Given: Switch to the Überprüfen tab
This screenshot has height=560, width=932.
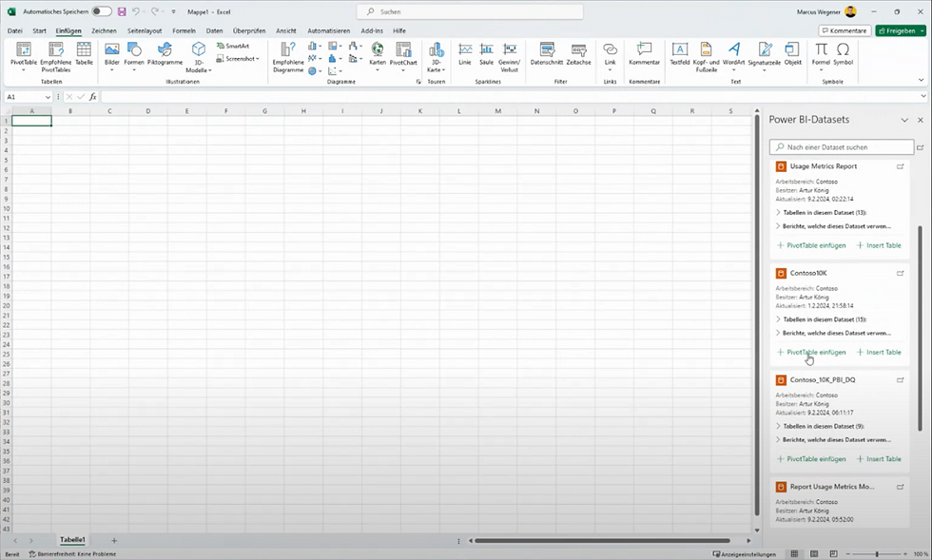Looking at the screenshot, I should (249, 30).
